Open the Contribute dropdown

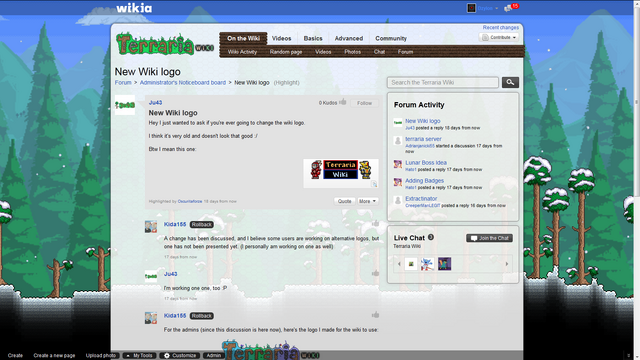[x=499, y=37]
